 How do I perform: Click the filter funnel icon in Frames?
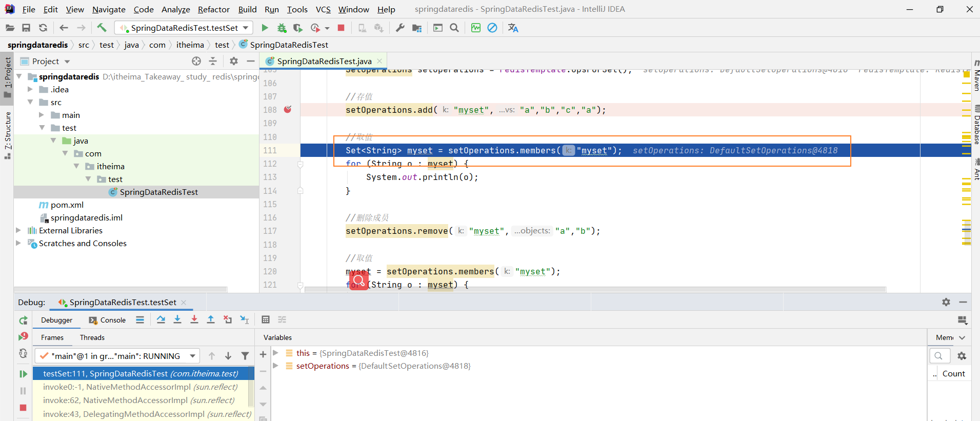pyautogui.click(x=245, y=356)
